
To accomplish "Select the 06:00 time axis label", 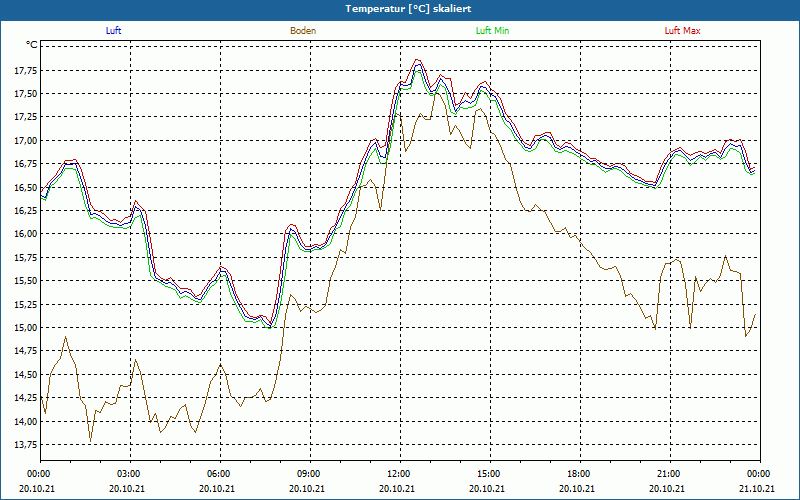I will click(x=218, y=474).
